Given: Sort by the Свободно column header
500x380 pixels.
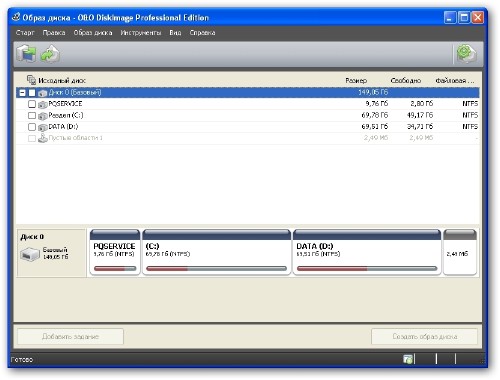Looking at the screenshot, I should (406, 80).
